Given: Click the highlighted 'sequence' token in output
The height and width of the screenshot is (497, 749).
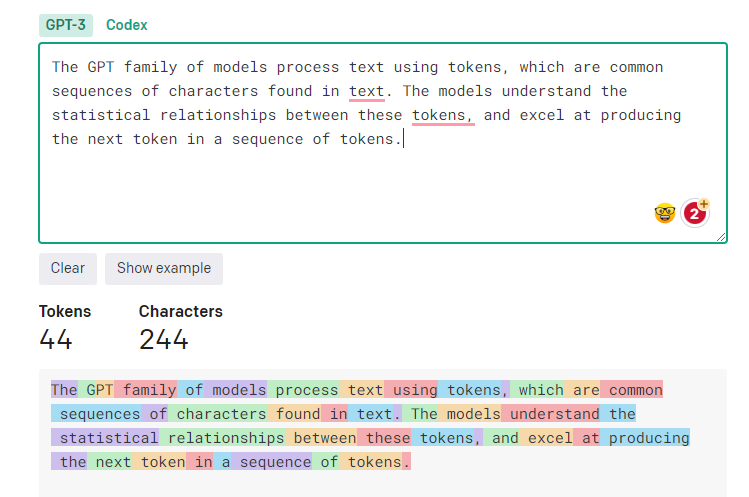Looking at the screenshot, I should (x=271, y=462).
